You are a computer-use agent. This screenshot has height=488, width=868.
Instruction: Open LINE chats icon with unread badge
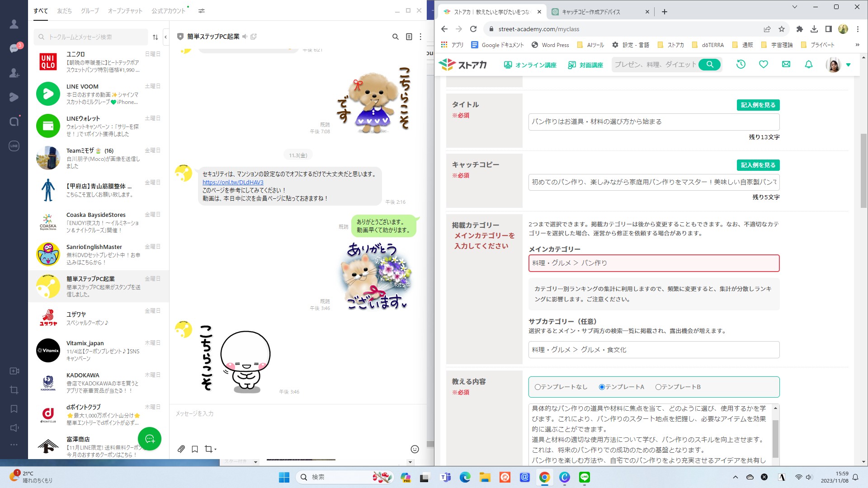(14, 48)
